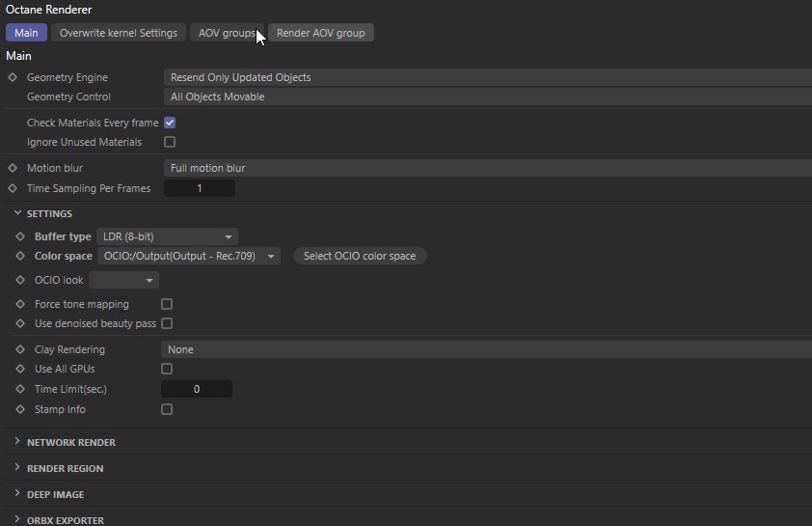Open the Buffer type dropdown

pos(167,236)
